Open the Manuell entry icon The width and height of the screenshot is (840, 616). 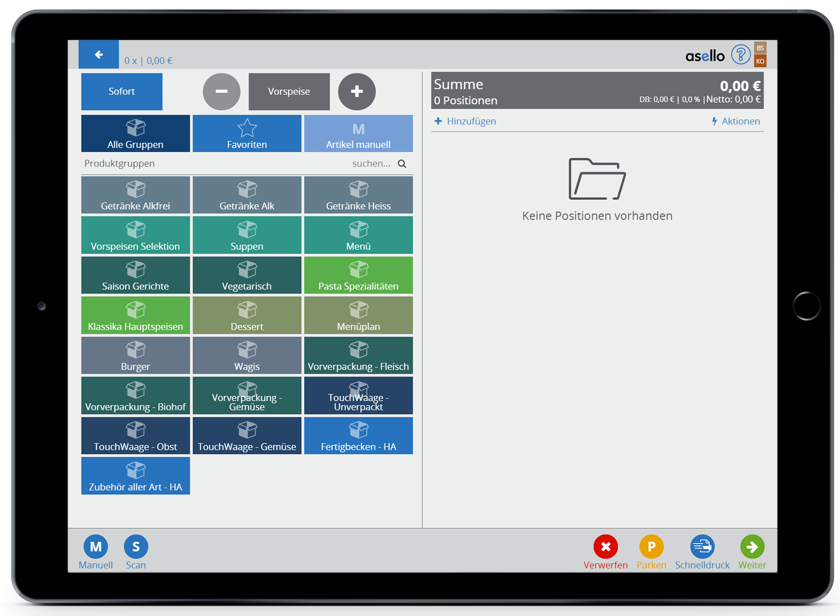(95, 547)
